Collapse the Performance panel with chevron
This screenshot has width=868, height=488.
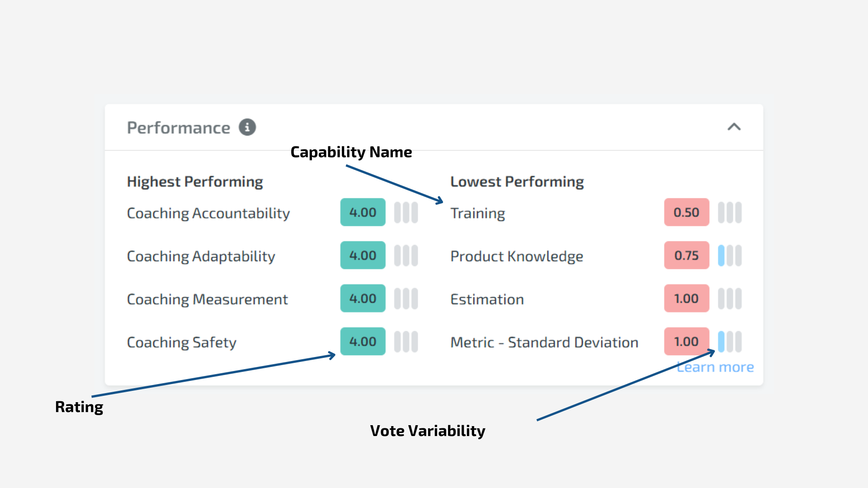[734, 127]
